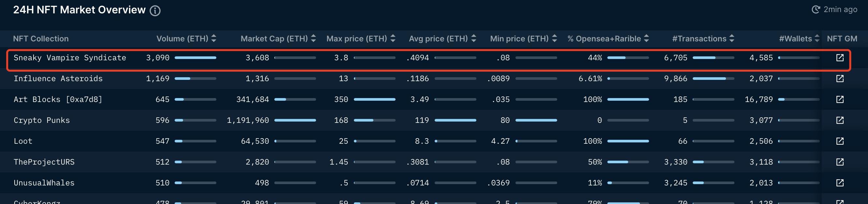
Task: Open external link icon for UnusualWhales
Action: [x=840, y=183]
